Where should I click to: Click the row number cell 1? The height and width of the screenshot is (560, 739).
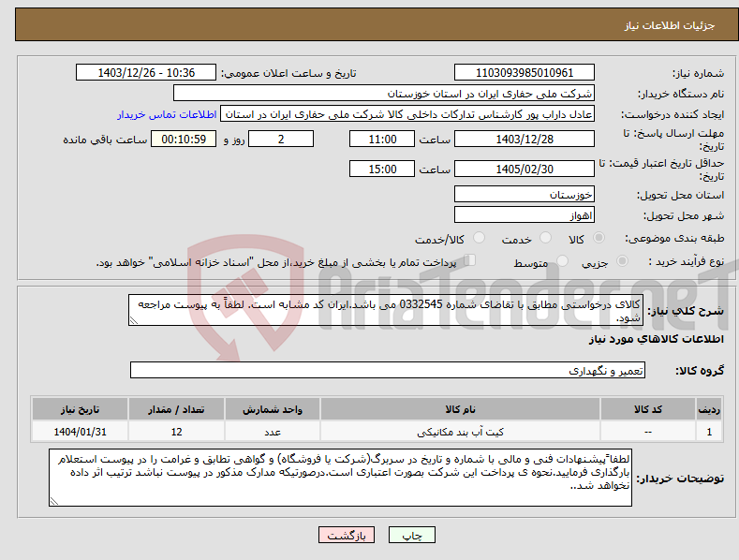709,432
